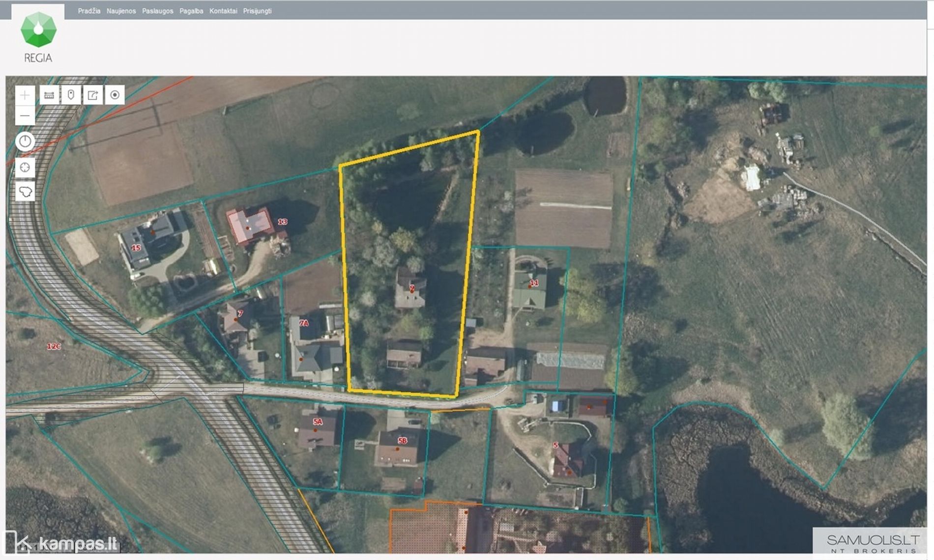Reset map rotation with compass button
The width and height of the screenshot is (934, 560).
pyautogui.click(x=25, y=142)
